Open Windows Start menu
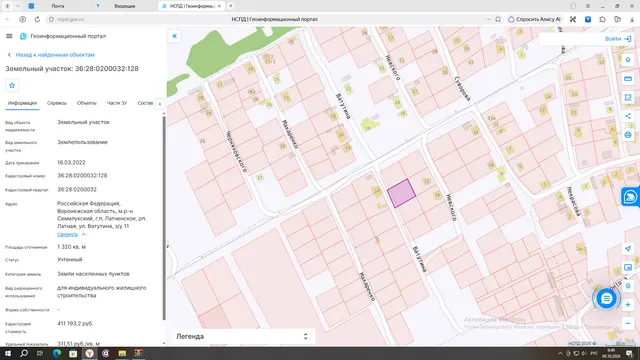640x360 pixels. [x=8, y=353]
